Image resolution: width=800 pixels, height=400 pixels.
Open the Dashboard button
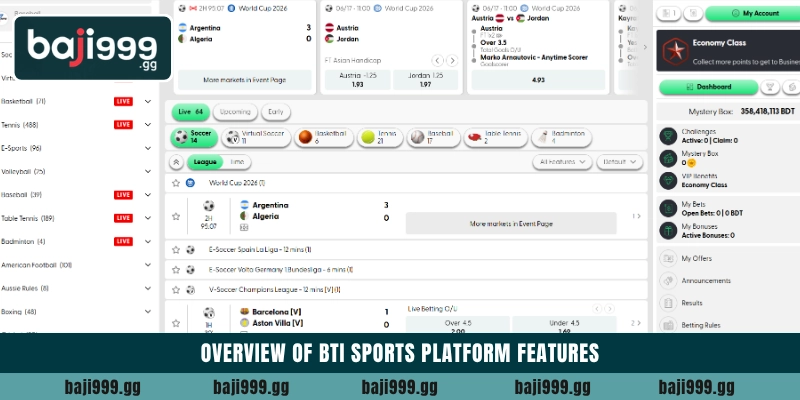click(708, 87)
